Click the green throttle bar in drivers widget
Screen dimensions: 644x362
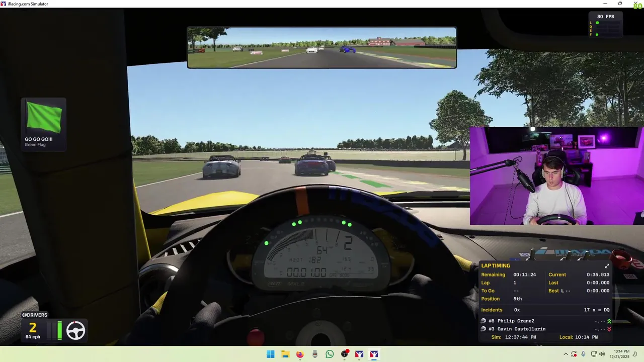(x=59, y=330)
